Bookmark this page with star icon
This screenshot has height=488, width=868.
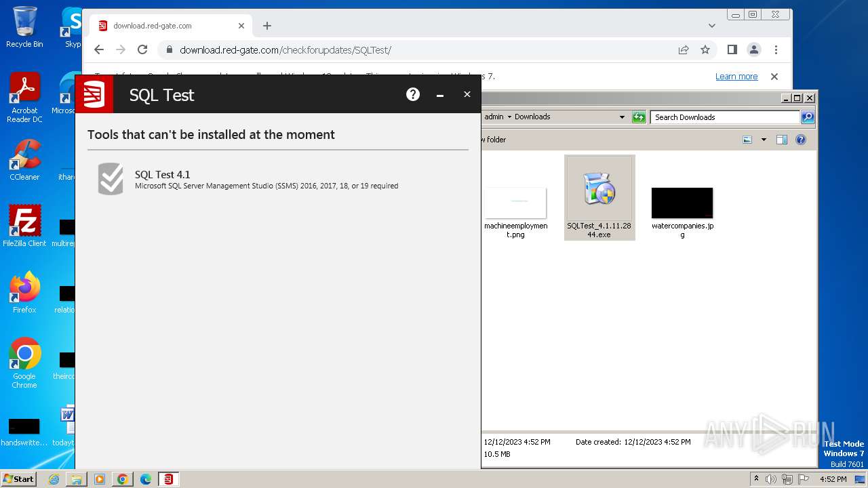pos(705,49)
